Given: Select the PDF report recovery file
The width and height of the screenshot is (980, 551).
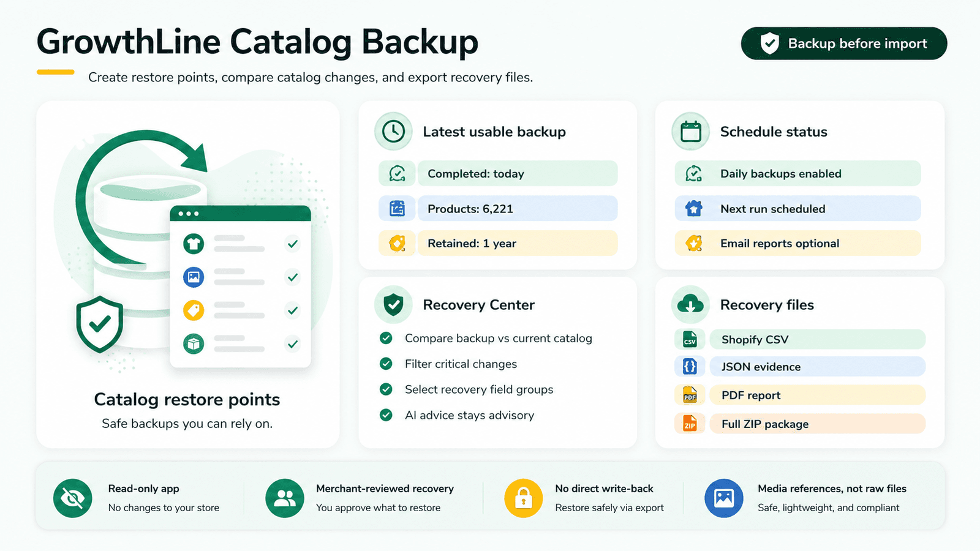Looking at the screenshot, I should coord(817,395).
